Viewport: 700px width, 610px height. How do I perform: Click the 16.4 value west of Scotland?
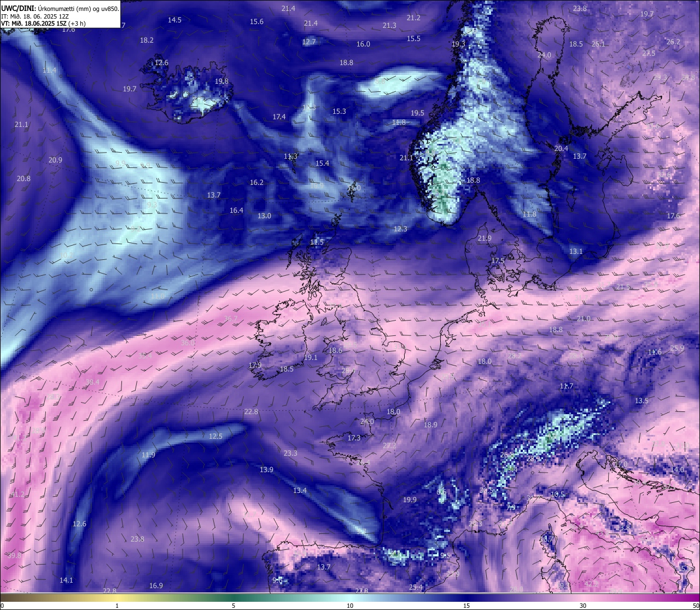[236, 211]
